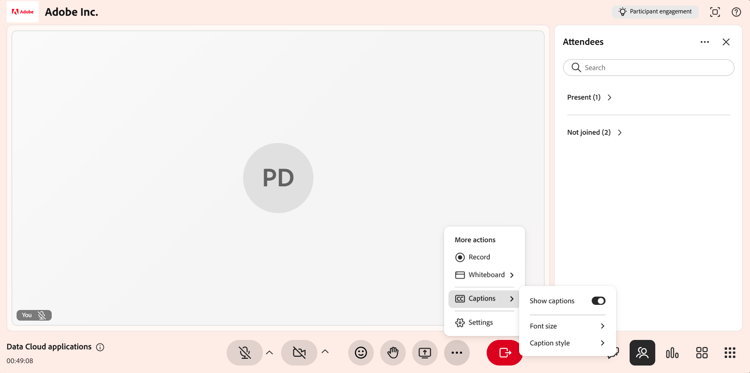Leave the meeting with red button
This screenshot has width=750, height=373.
tap(504, 353)
